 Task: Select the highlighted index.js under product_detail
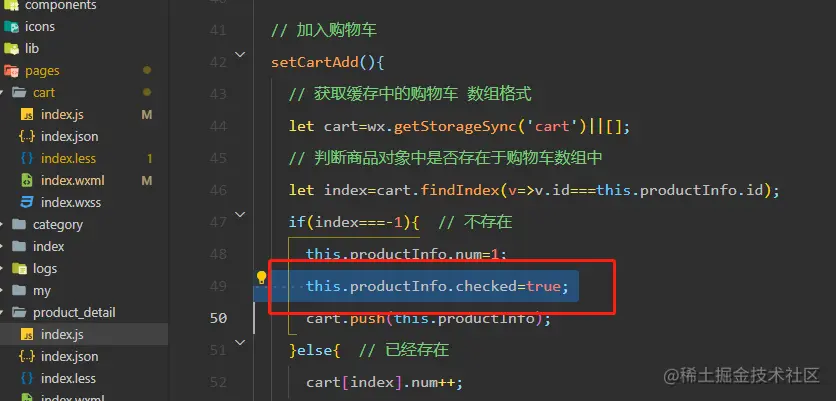coord(84,334)
